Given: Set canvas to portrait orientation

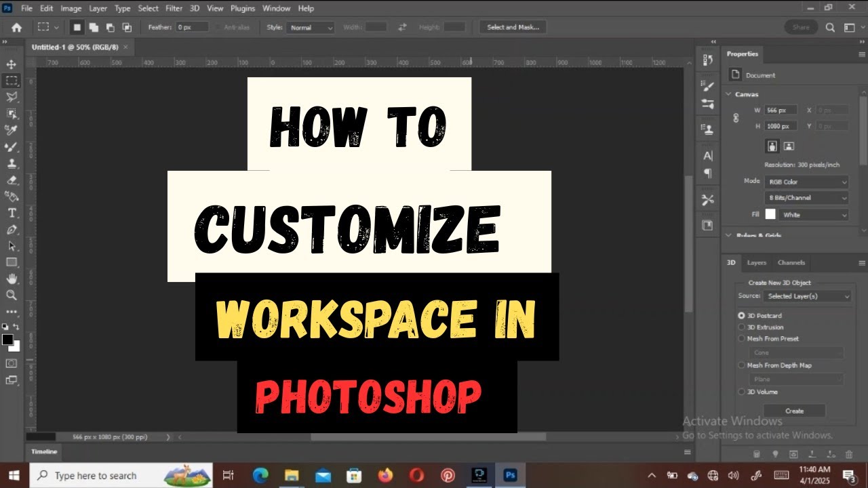Looking at the screenshot, I should [x=772, y=146].
